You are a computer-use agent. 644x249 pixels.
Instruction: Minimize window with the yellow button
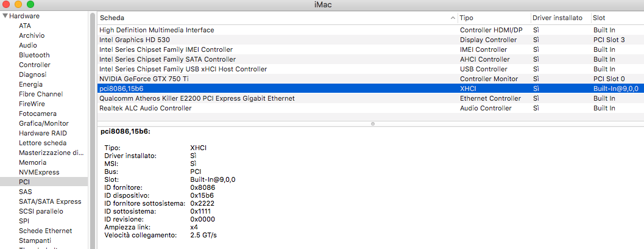(18, 4)
